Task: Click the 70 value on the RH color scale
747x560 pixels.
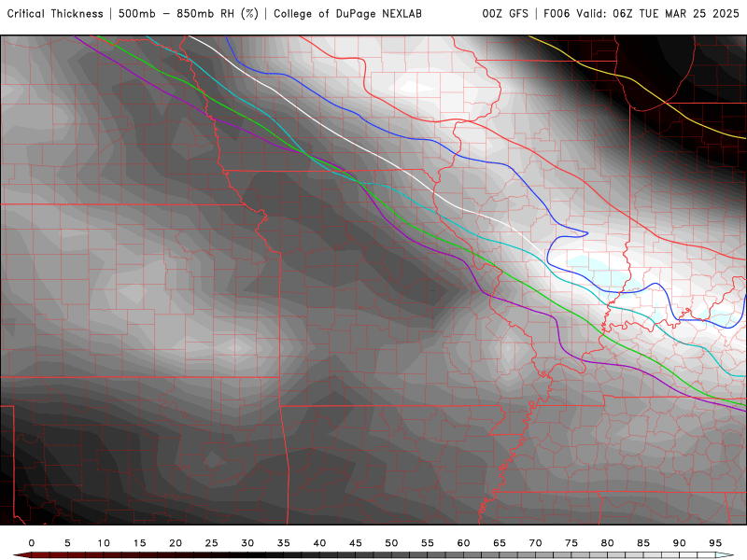Action: coord(535,543)
